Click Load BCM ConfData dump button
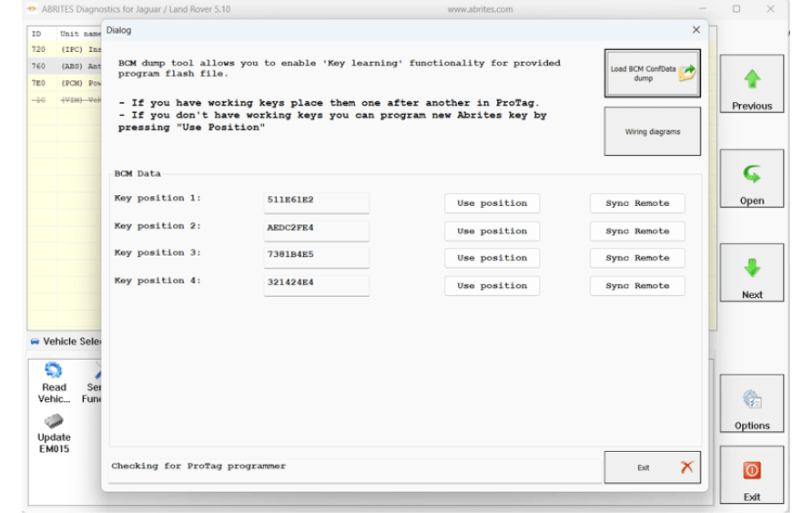Screen dimensions: 812x513 tap(652, 73)
